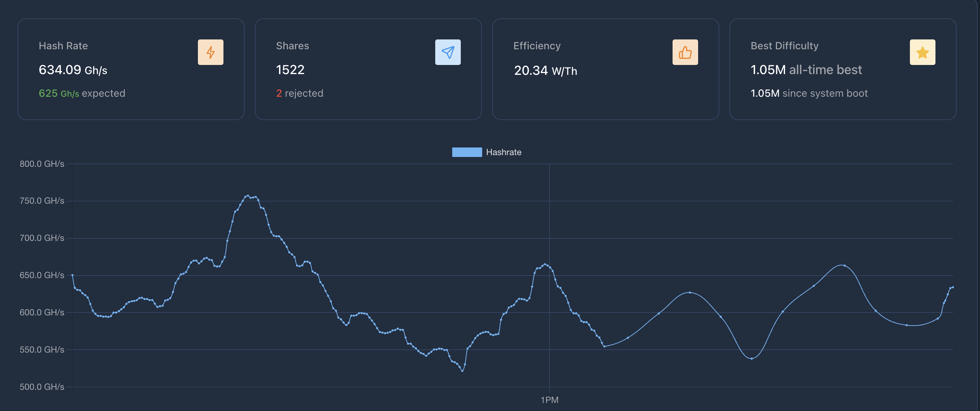Click the "625 Gh/s expected" text

pos(82,93)
